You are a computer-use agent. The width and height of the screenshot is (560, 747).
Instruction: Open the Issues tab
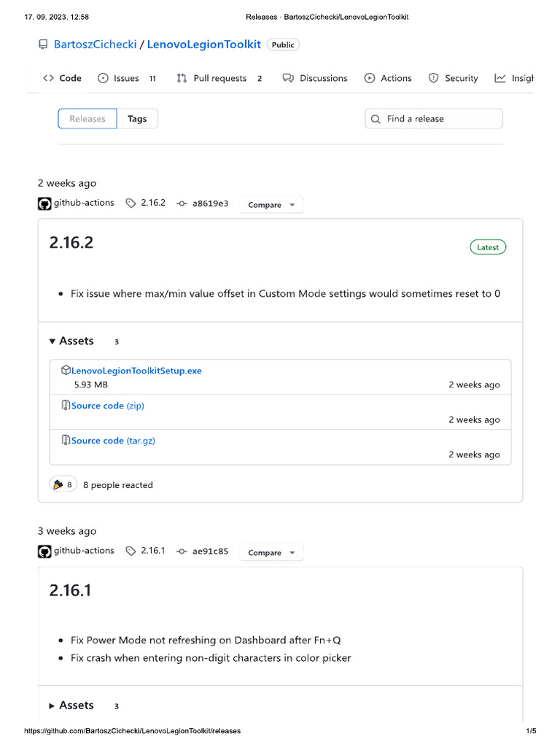[127, 78]
